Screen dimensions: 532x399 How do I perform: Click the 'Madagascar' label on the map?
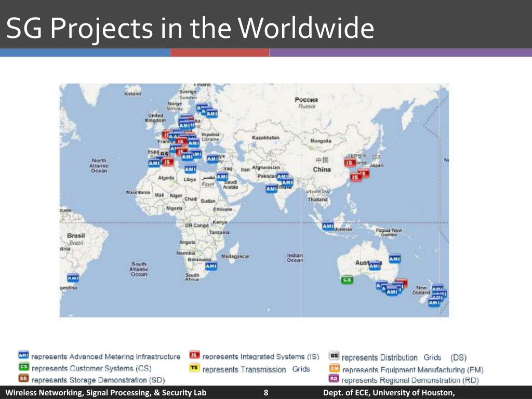[x=235, y=256]
